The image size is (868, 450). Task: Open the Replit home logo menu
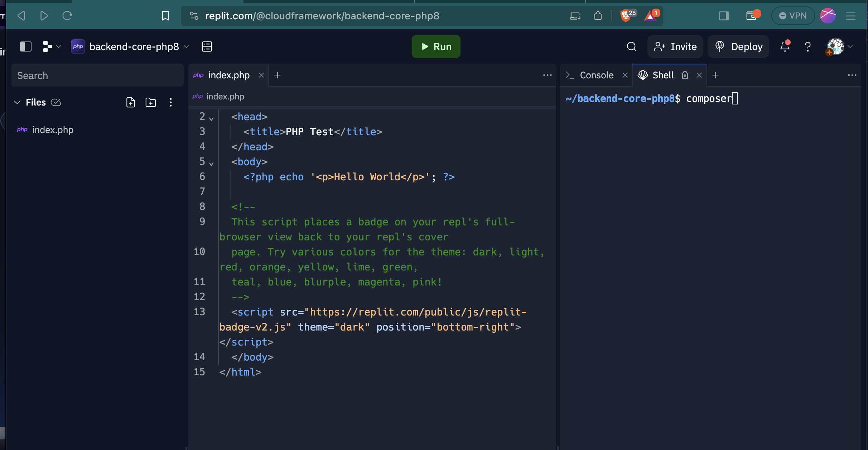coord(52,47)
